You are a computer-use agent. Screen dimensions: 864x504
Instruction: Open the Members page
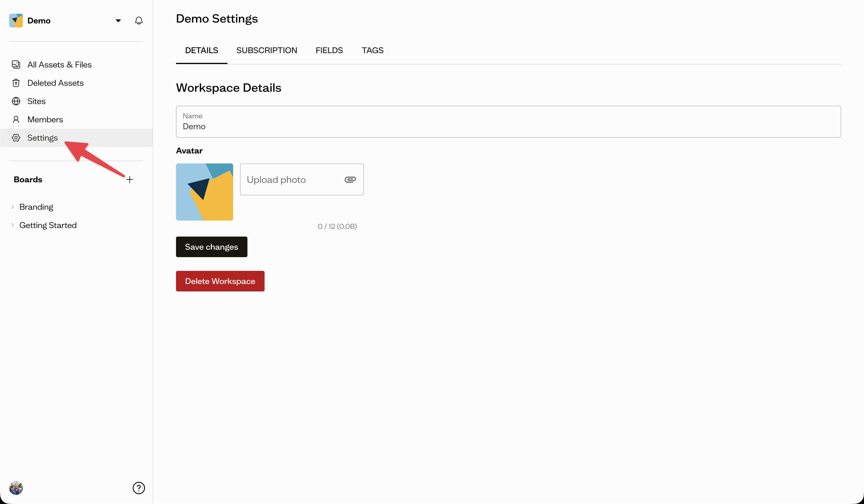(45, 119)
